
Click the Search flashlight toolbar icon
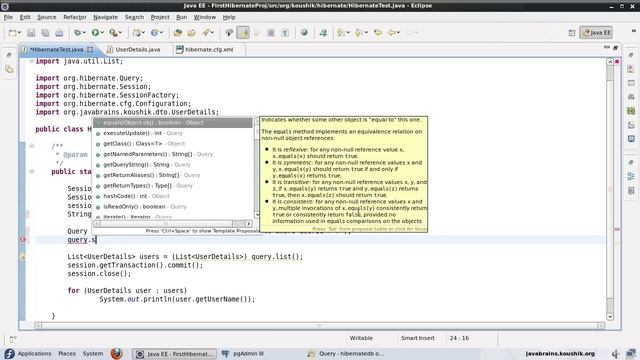(206, 33)
